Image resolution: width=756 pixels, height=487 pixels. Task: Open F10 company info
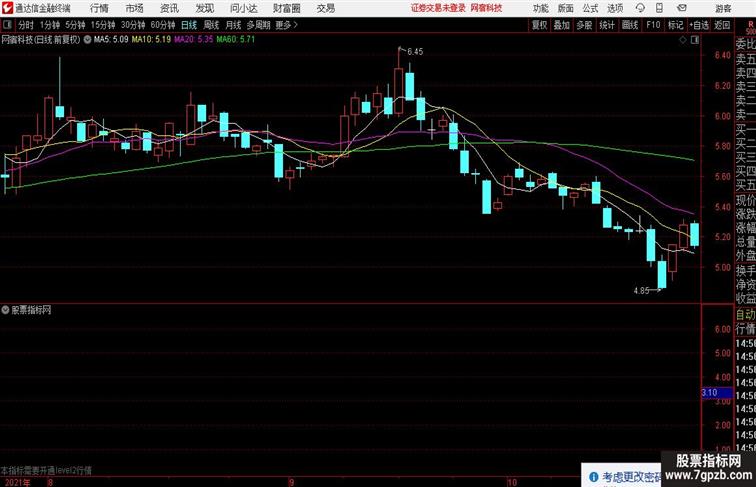point(653,25)
